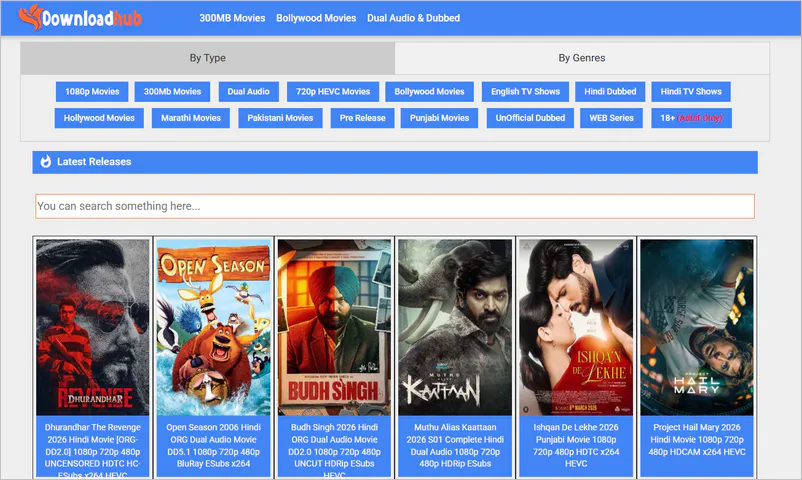Screen dimensions: 802x480
Task: Click the Dhurandhar The Revenge 2026 title link
Action: tap(93, 451)
